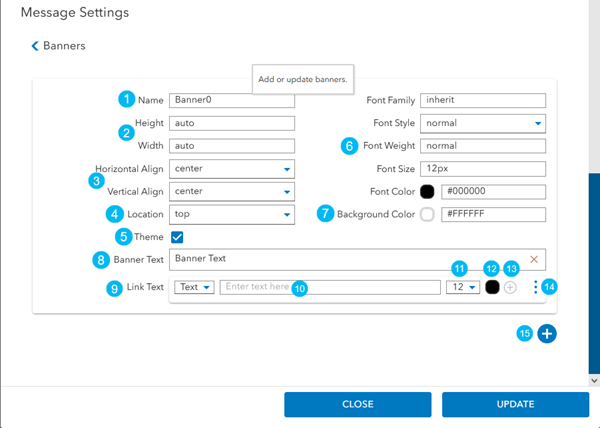600x428 pixels.
Task: Click the black Font Color swatch
Action: coord(428,191)
